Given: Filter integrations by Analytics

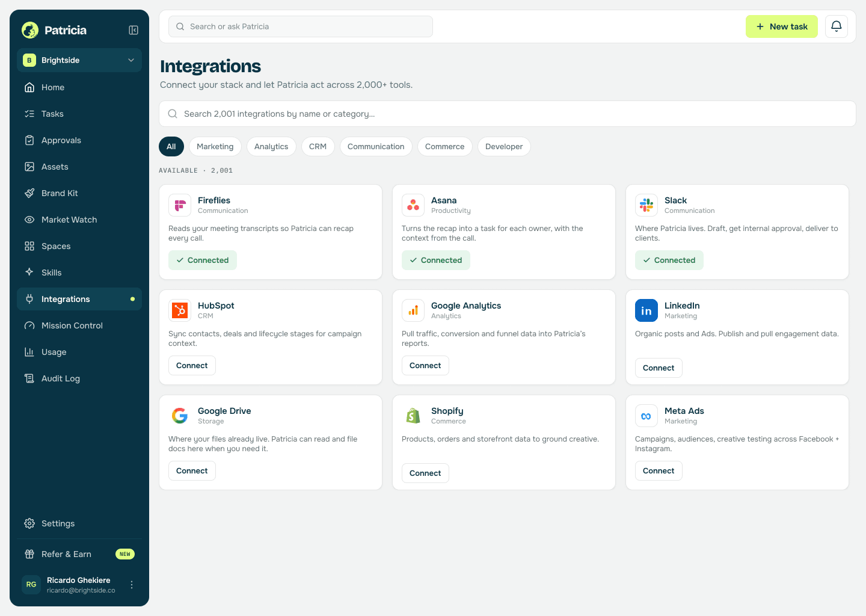Looking at the screenshot, I should tap(271, 147).
